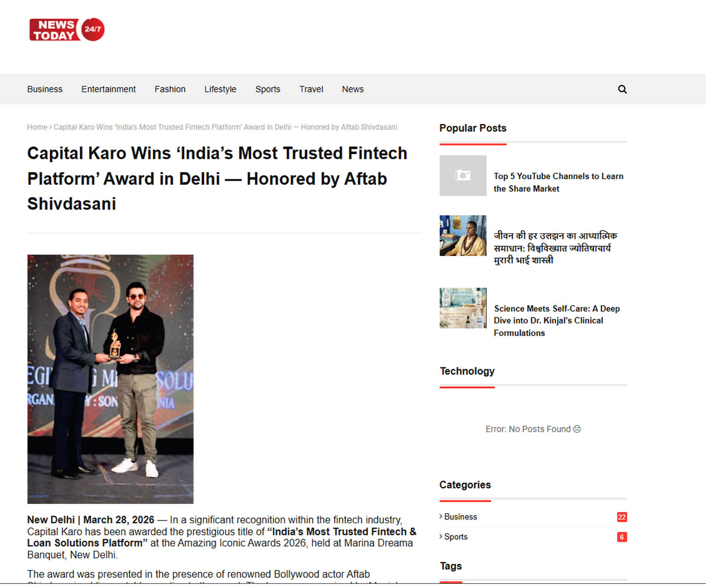Image resolution: width=706 pixels, height=588 pixels.
Task: Click the astrologer post thumbnail image
Action: point(463,235)
